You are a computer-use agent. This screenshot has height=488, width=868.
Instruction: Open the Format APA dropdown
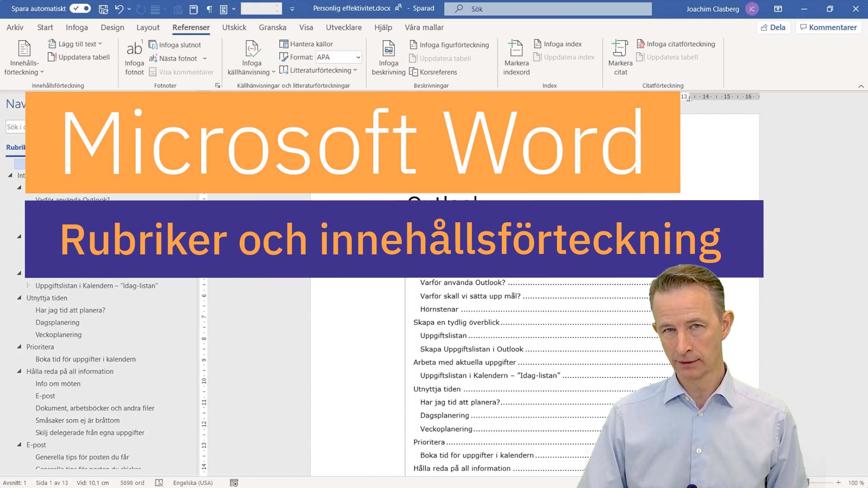358,57
